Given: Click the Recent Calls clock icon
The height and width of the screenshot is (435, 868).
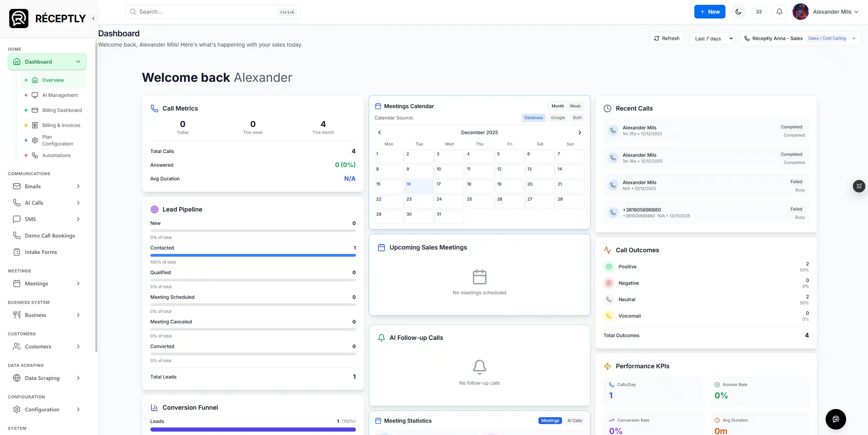Looking at the screenshot, I should (607, 108).
